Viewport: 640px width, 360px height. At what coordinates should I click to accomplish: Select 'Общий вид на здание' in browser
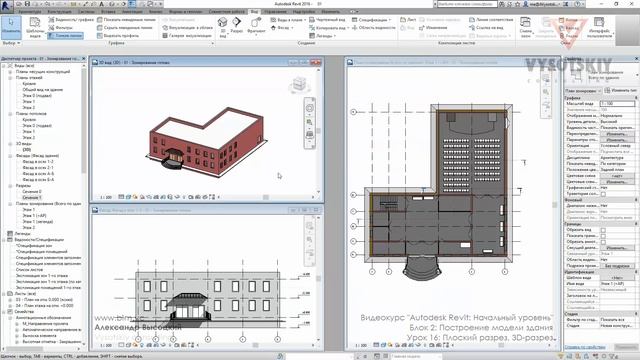pos(42,89)
